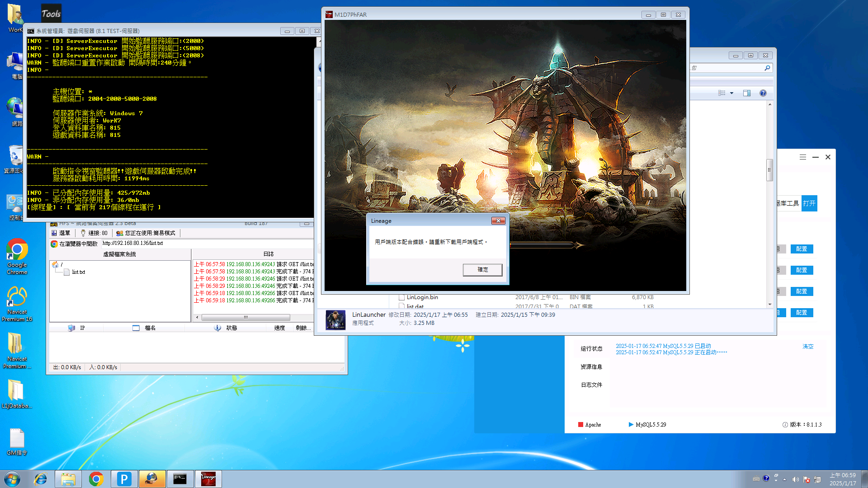Viewport: 868px width, 488px height.
Task: Click the blue help icon in the tray
Action: coord(766,478)
